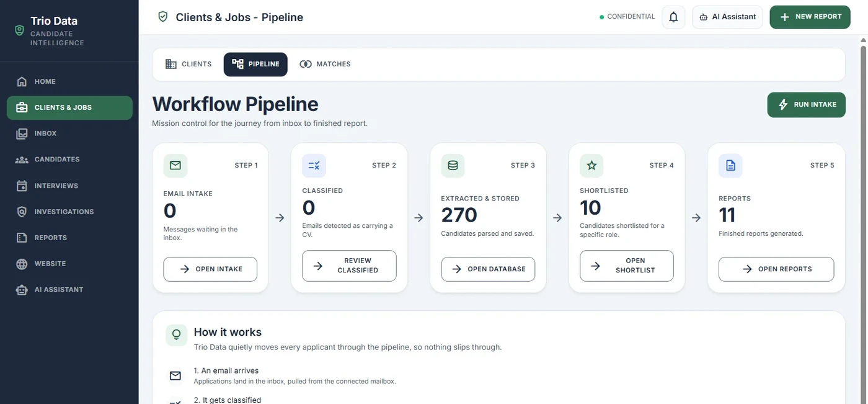Click the 10 shortlisted count

[591, 207]
